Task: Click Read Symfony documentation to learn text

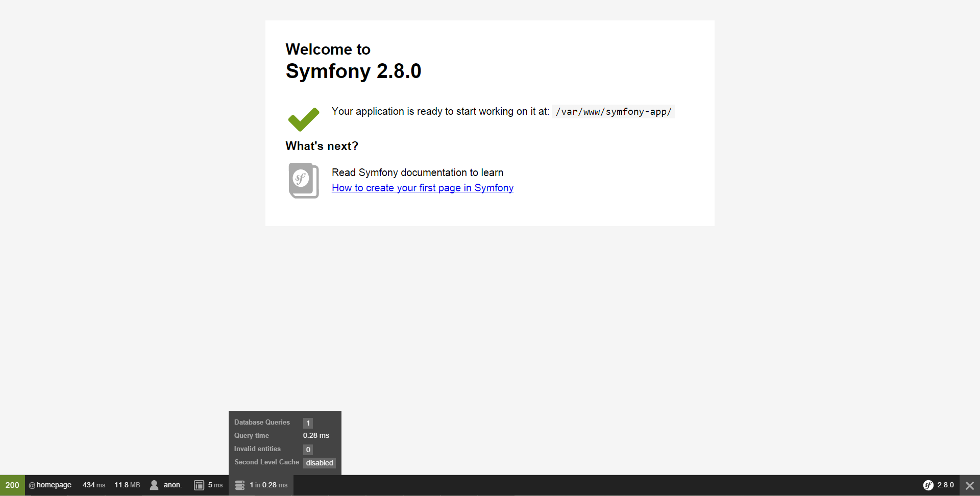Action: click(418, 172)
